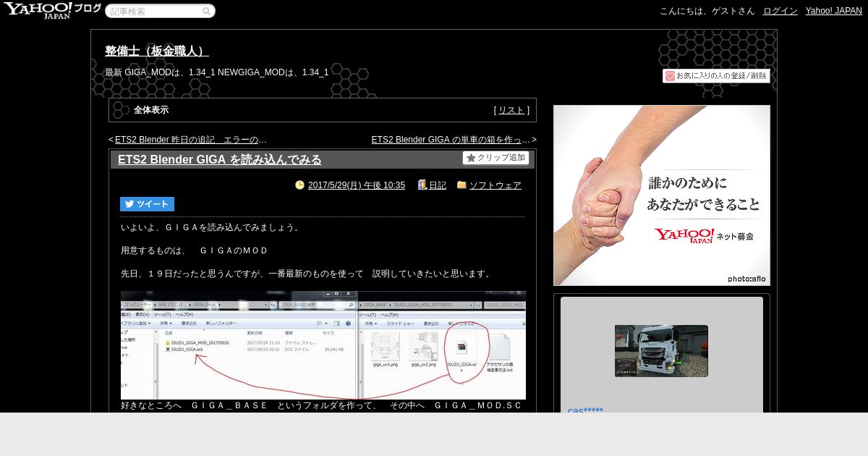Click the Yahoo! ネット募金 handshake ad banner
This screenshot has width=868, height=456.
[662, 195]
